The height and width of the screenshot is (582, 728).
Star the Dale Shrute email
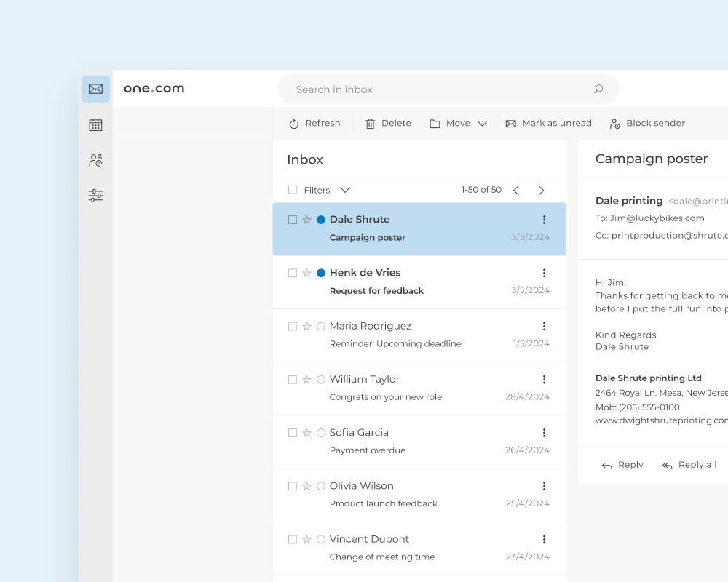point(306,220)
